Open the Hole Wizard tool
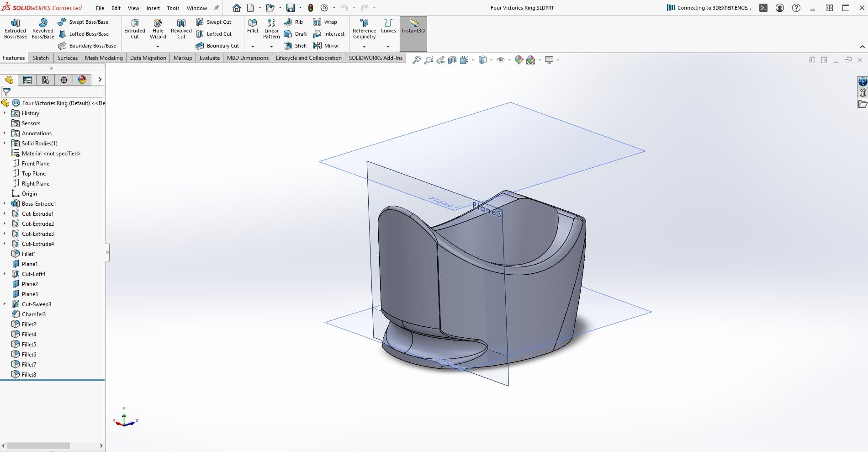 tap(158, 28)
